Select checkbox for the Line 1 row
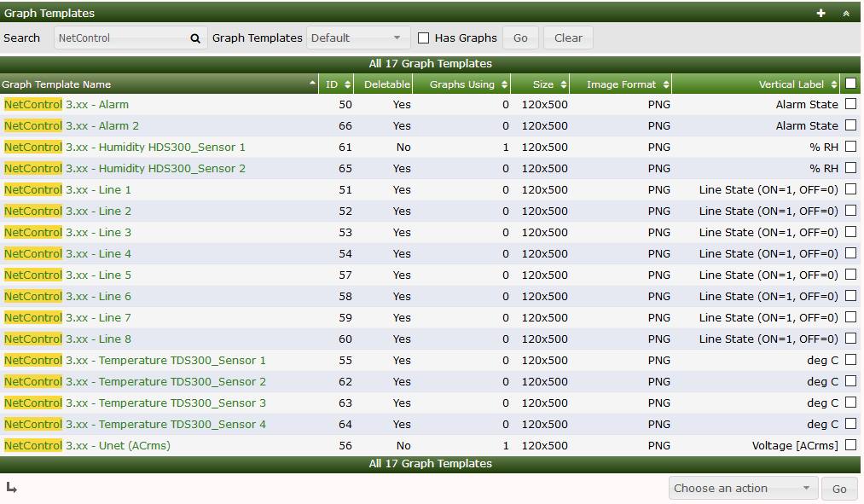The height and width of the screenshot is (504, 864). point(850,189)
